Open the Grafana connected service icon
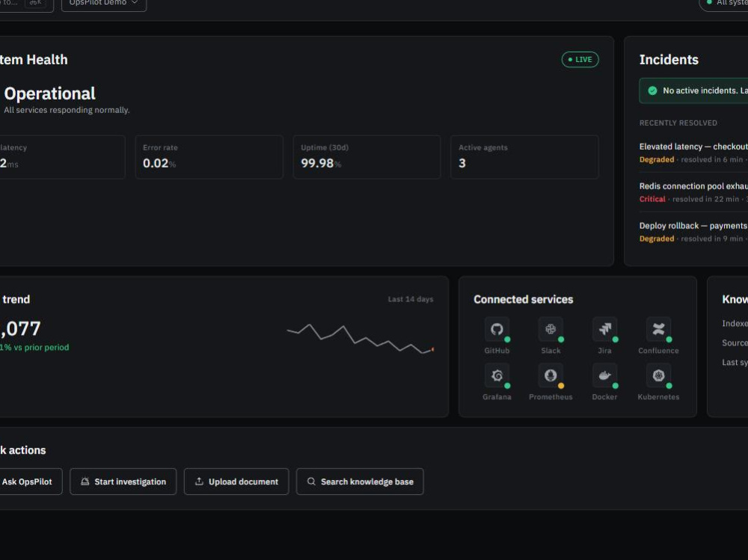Viewport: 748px width, 560px height. point(497,375)
